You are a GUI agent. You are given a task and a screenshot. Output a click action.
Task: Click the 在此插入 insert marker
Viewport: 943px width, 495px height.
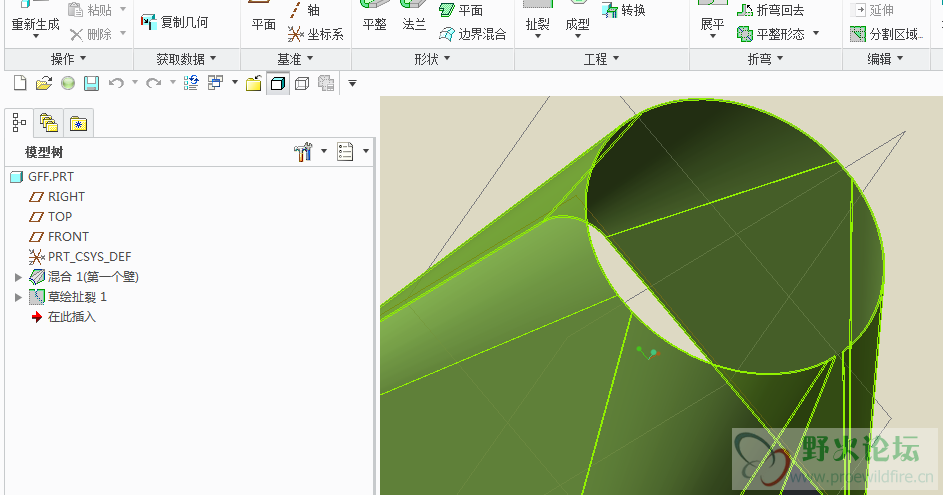pos(63,316)
